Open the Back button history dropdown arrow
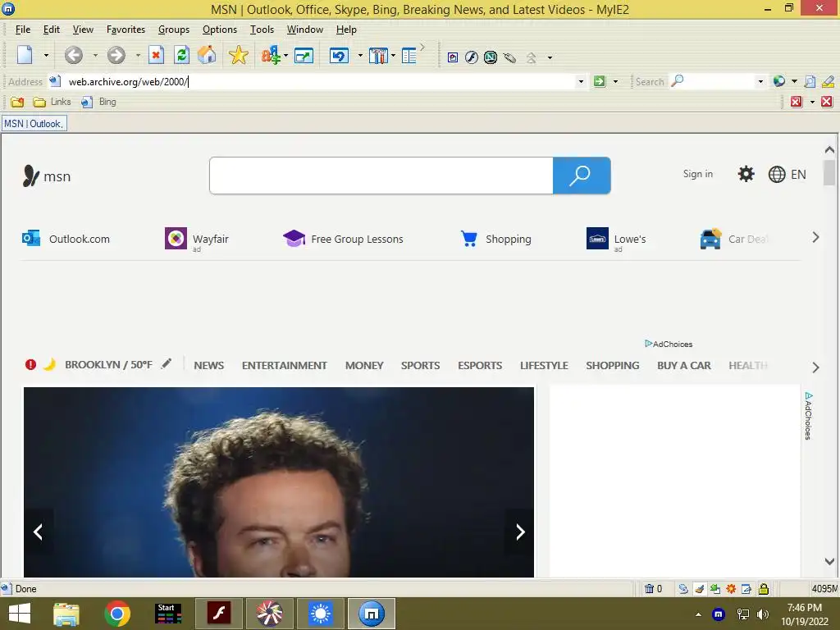The image size is (840, 630). coord(95,55)
